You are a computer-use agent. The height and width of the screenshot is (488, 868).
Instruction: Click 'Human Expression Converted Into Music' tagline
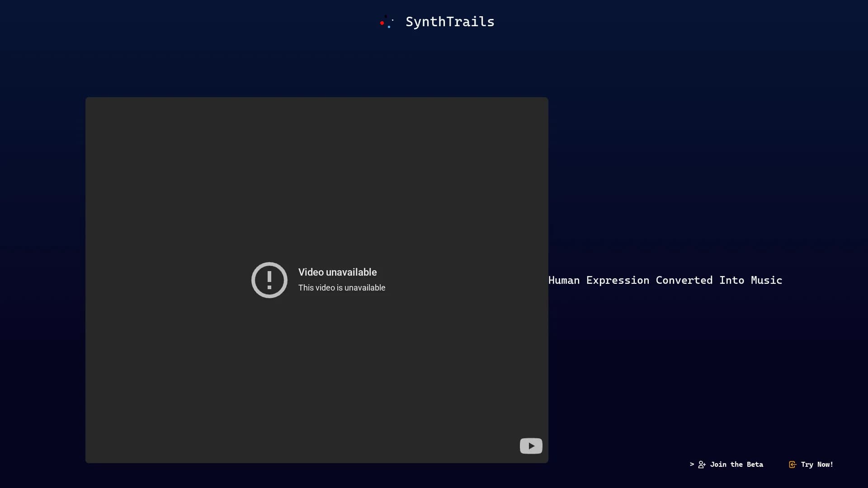click(x=665, y=280)
